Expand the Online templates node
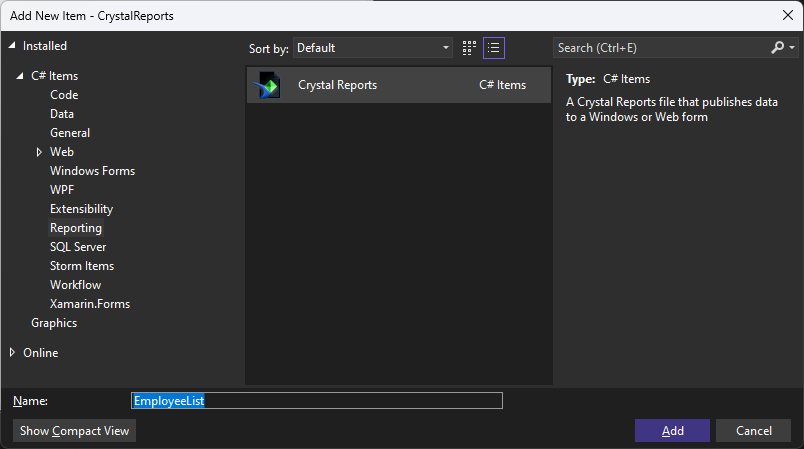 click(13, 352)
